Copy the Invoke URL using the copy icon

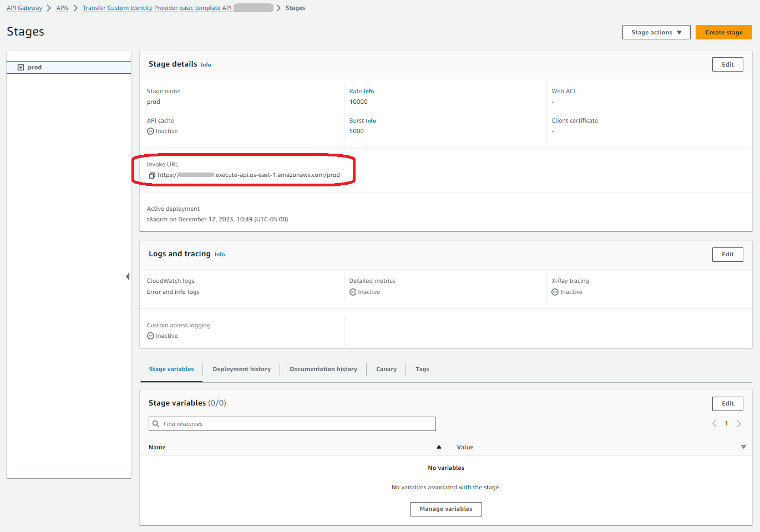click(152, 175)
